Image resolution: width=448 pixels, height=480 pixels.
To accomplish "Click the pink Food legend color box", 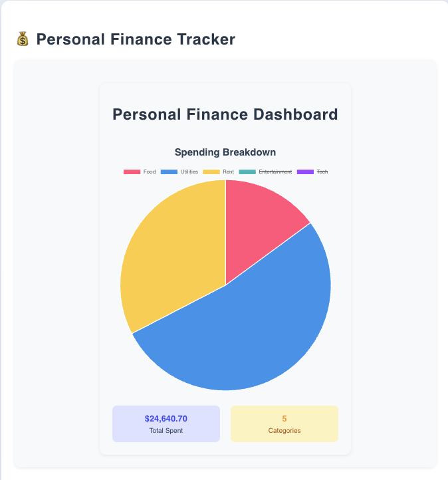I will tap(132, 172).
